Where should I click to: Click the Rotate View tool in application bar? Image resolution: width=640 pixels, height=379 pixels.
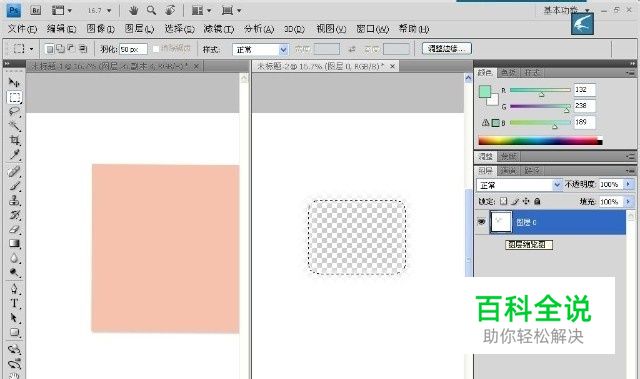[170, 10]
